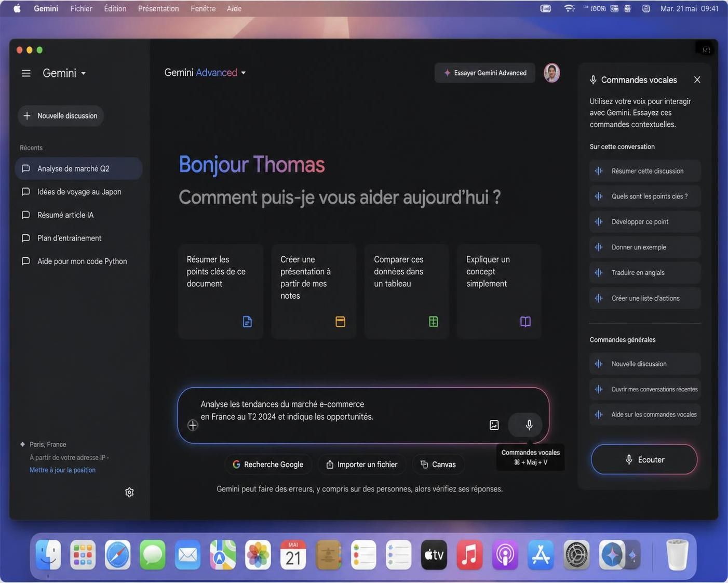Open System Settings from the dock
This screenshot has height=583, width=728.
point(576,555)
